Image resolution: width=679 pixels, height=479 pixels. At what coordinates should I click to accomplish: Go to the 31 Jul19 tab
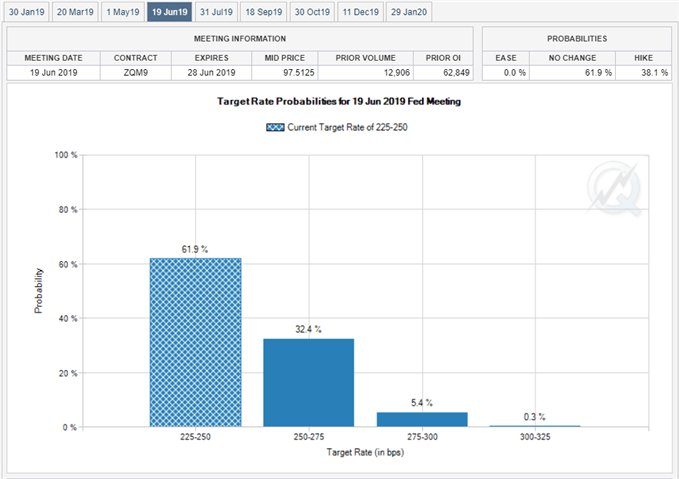216,12
